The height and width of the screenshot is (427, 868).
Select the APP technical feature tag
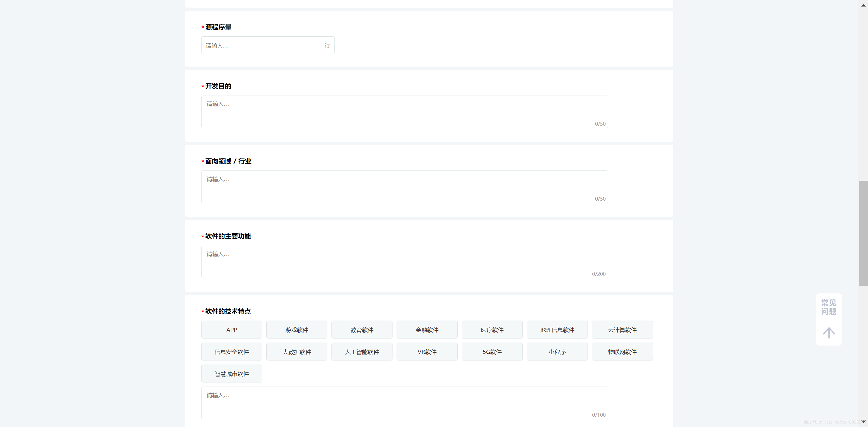pos(231,330)
